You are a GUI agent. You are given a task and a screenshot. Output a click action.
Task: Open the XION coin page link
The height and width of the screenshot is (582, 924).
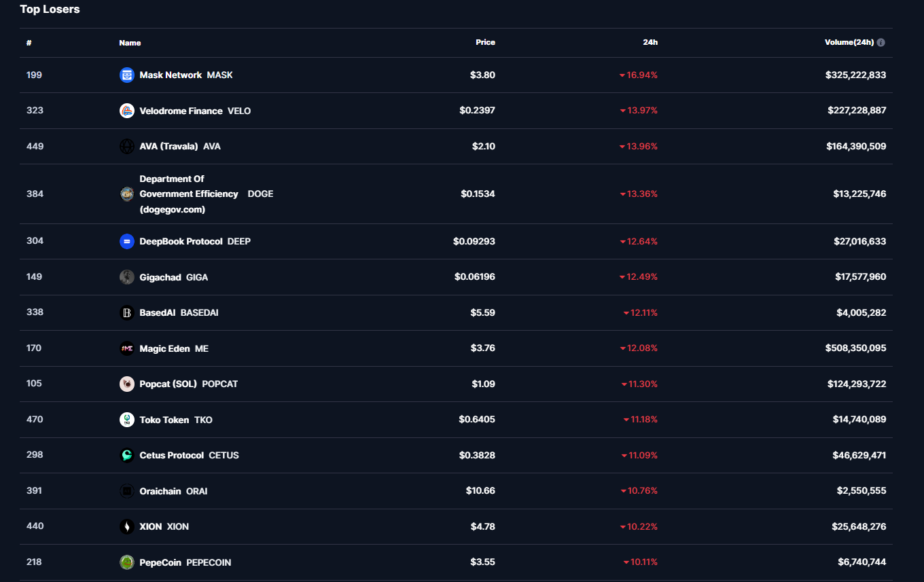click(164, 527)
